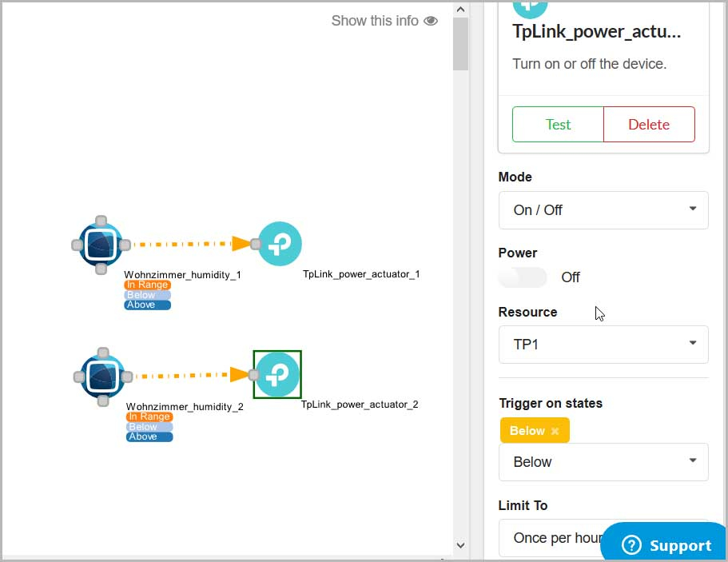Click the TpLink_power_actu... panel title
Viewport: 728px width, 562px height.
(x=597, y=32)
